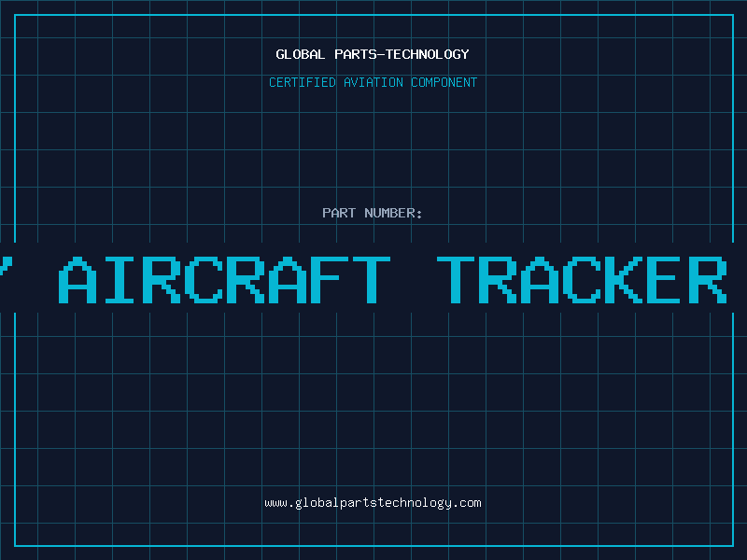Viewport: 747px width, 560px height.
Task: Click the word PARTS-TECHNOLOGY in the header
Action: 402,54
